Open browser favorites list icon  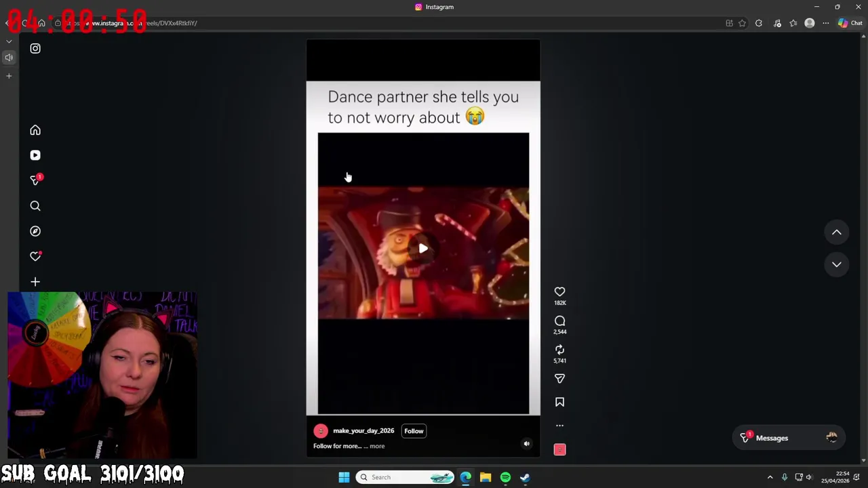(x=793, y=23)
